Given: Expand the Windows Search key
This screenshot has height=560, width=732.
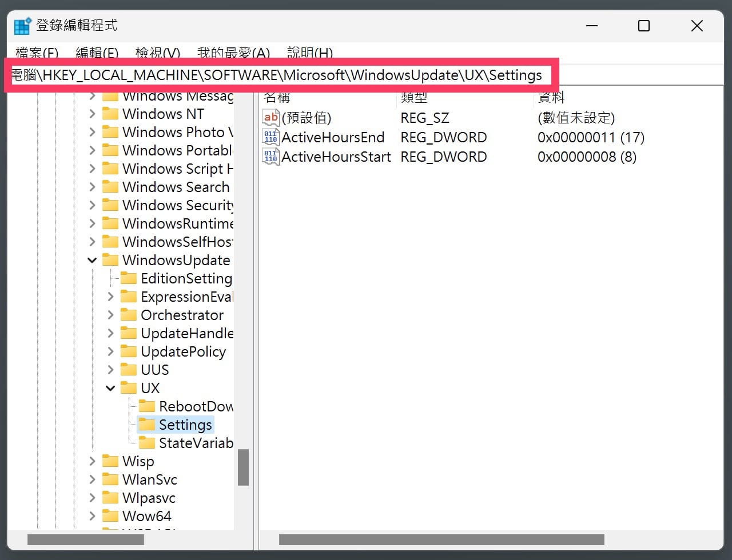Looking at the screenshot, I should [92, 187].
